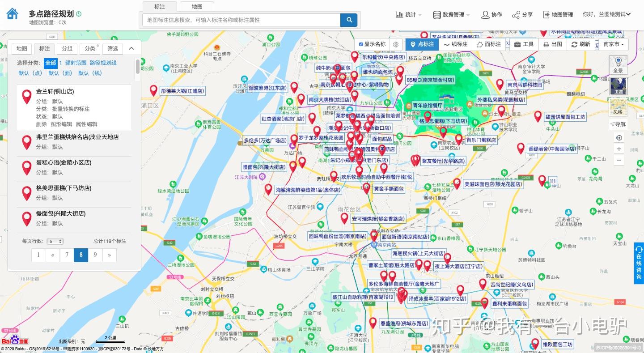This screenshot has height=353, width=644.
Task: Open 在线咨询 online consultation widget
Action: pos(639,263)
